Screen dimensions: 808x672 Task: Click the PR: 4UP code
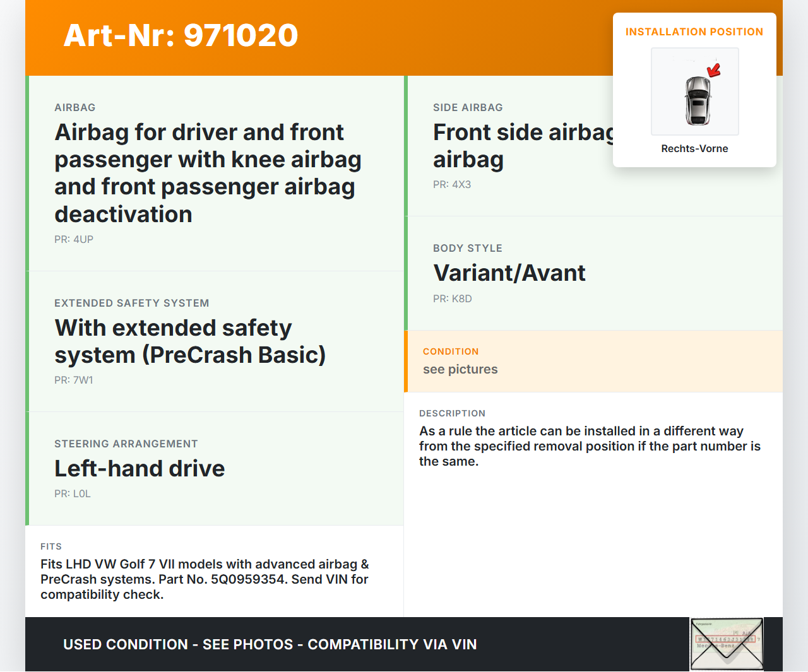[74, 240]
